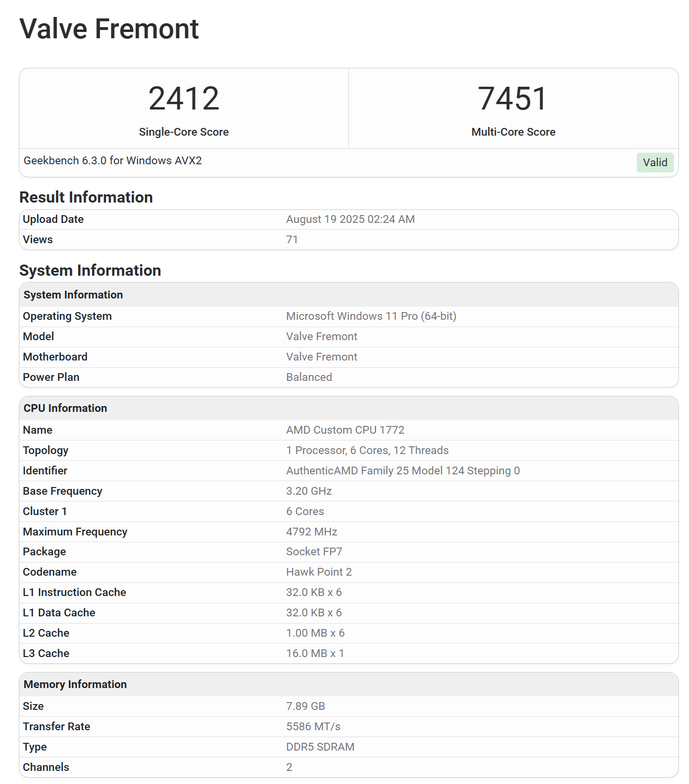Viewport: 689px width, 784px height.
Task: Click the 4792 MHz maximum frequency value
Action: (311, 532)
